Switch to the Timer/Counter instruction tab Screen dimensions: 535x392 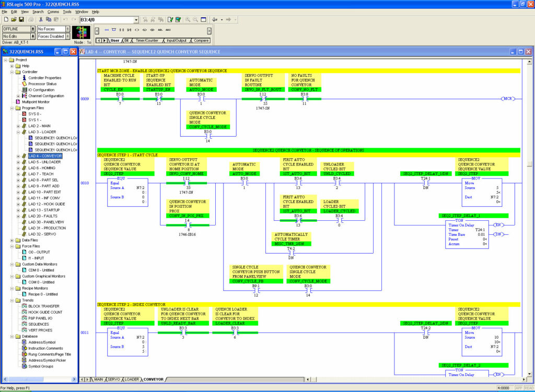(147, 41)
